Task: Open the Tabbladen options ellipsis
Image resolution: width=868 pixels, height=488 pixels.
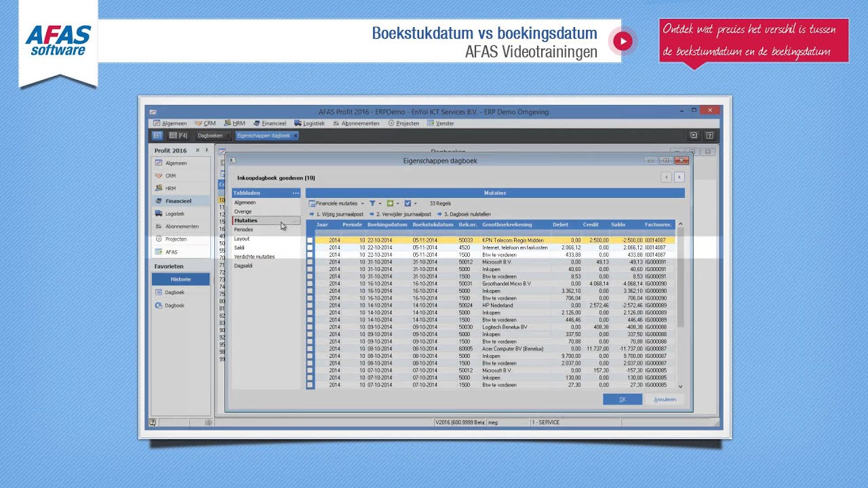Action: (x=296, y=193)
